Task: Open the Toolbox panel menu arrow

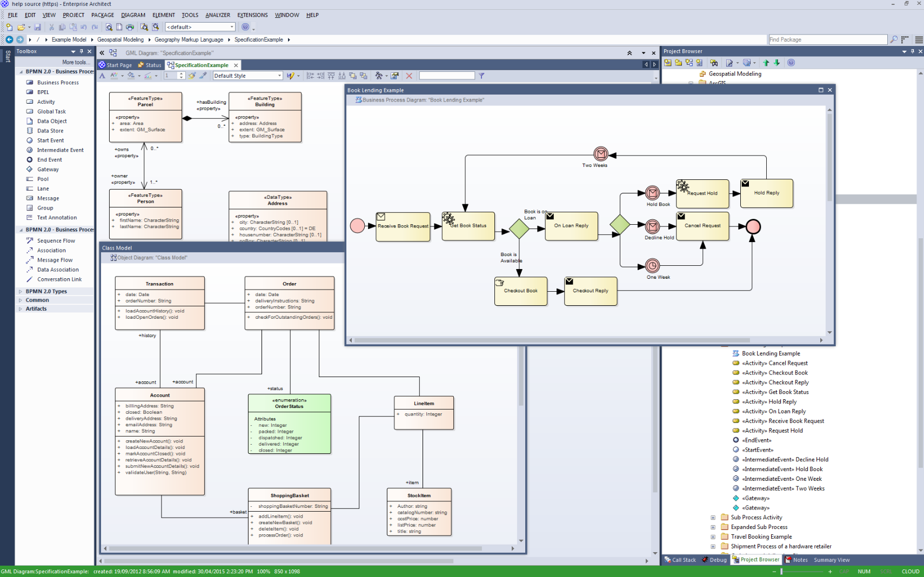Action: tap(73, 51)
